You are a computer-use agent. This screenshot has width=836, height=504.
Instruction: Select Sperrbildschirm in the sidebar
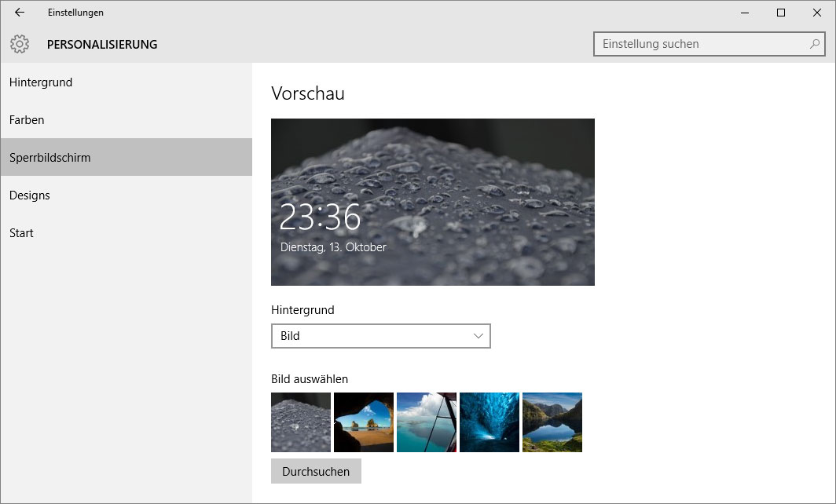tap(126, 157)
